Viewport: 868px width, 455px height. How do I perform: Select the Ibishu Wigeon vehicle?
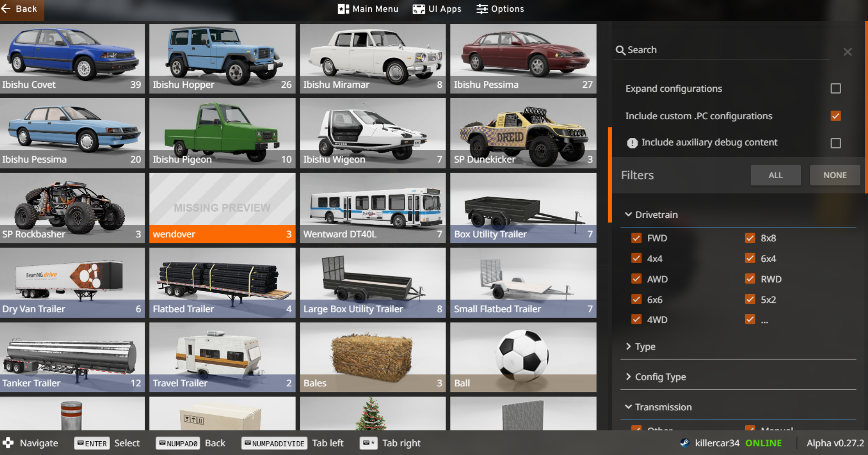click(x=373, y=133)
